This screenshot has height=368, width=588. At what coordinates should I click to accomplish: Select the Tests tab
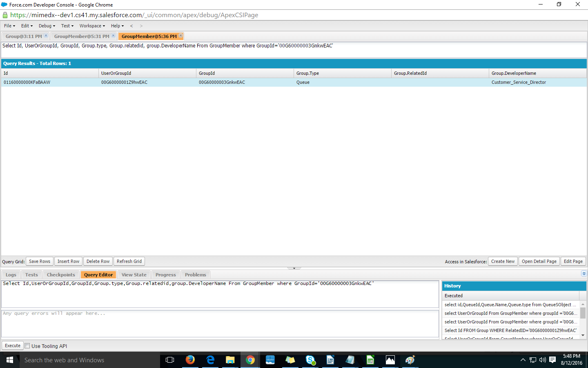click(31, 275)
